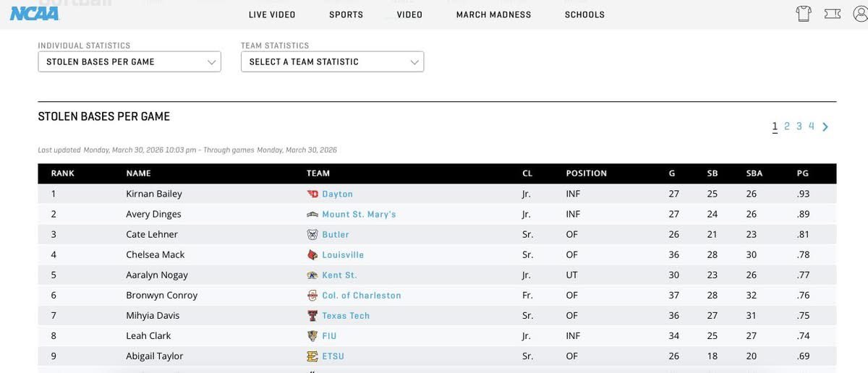Viewport: 868px width, 373px height.
Task: Open Mount St. Mary's team link
Action: (x=359, y=215)
